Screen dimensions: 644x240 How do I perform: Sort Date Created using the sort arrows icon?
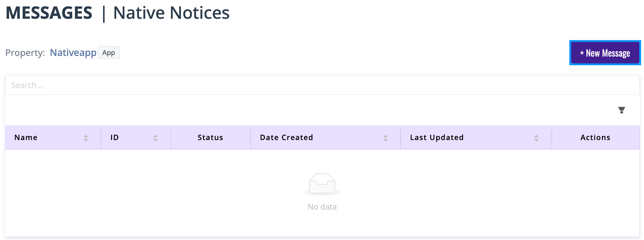tap(385, 137)
